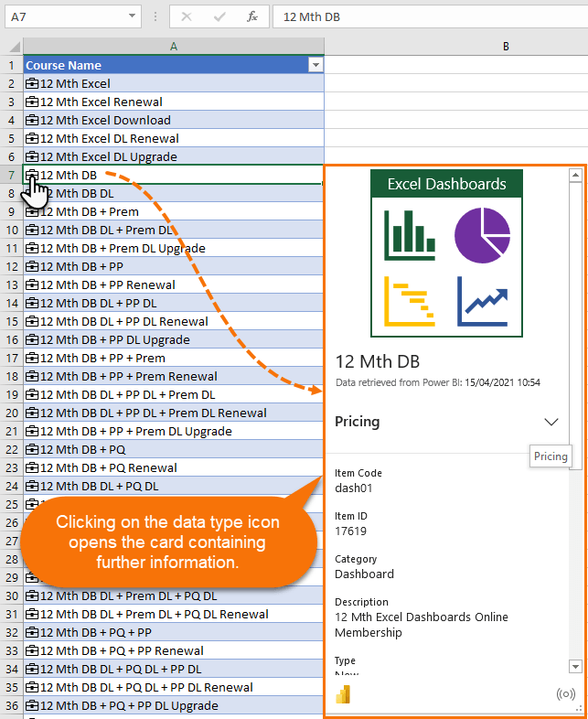Click data type icon for 12 Mth Excel DL Upgrade
The width and height of the screenshot is (588, 719).
(x=32, y=156)
